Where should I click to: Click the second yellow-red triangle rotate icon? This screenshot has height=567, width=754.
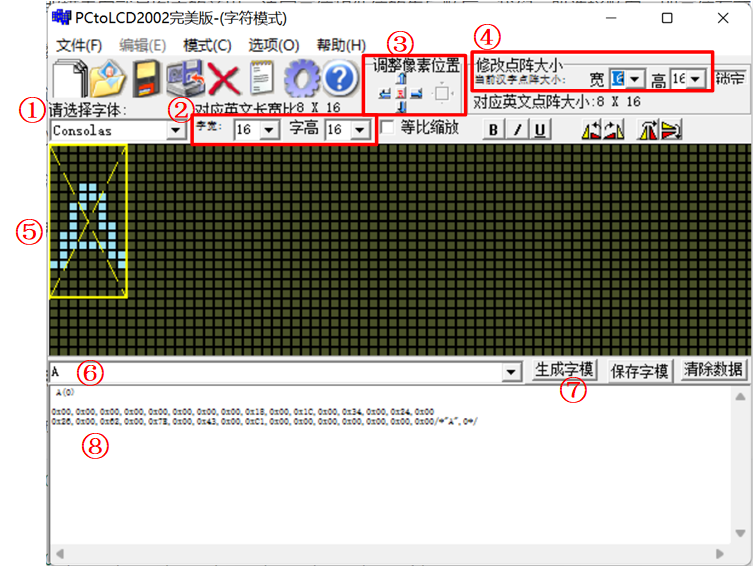tap(614, 130)
